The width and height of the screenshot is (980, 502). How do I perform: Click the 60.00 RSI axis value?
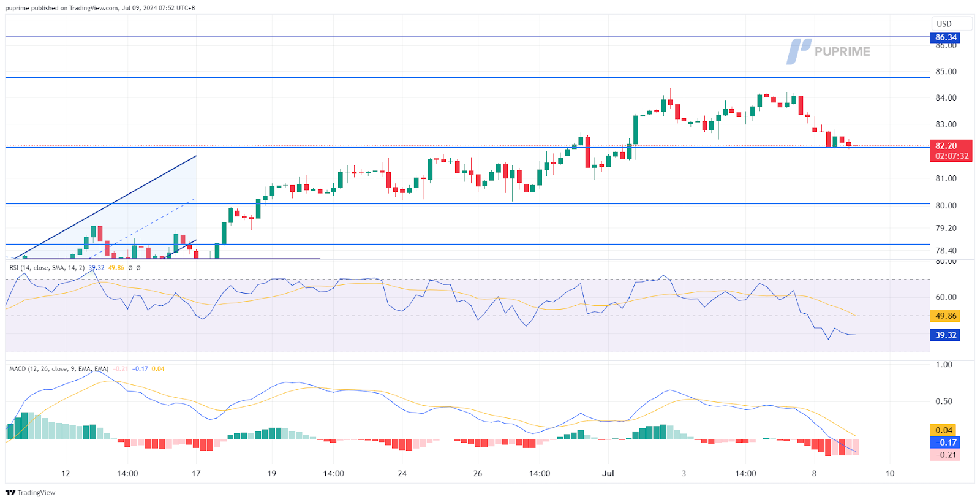tap(946, 297)
